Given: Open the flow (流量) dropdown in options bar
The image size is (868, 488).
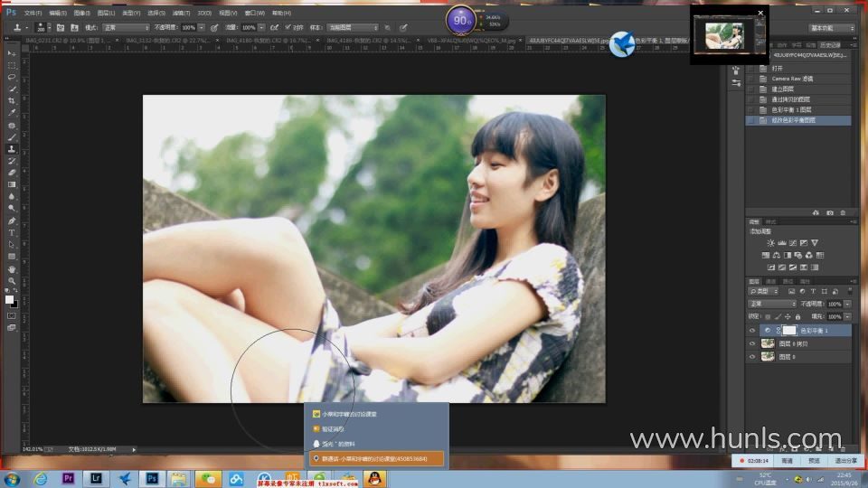Looking at the screenshot, I should coord(261,28).
